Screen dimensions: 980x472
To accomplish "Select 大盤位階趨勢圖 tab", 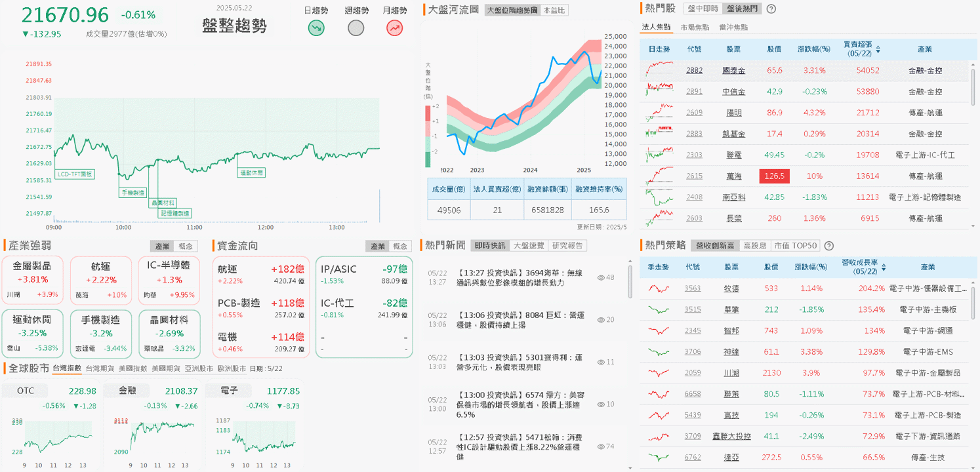I will pos(512,10).
